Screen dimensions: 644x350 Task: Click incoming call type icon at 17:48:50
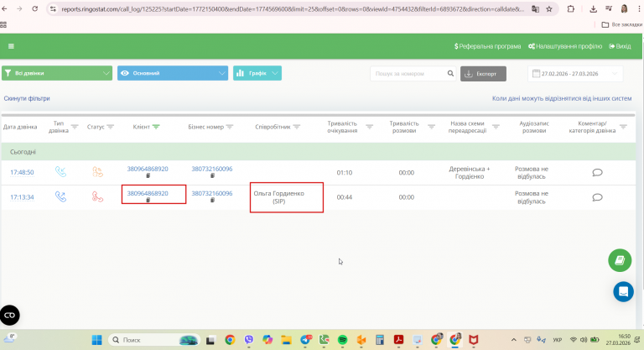pyautogui.click(x=60, y=171)
